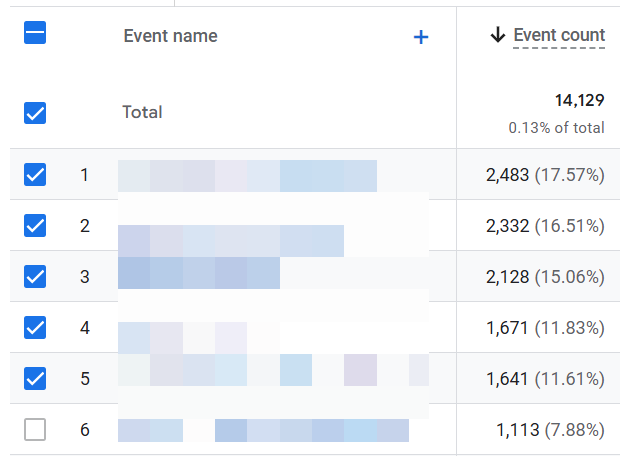Screen dimensions: 620x456
Task: Untick the checkbox on row 3
Action: pyautogui.click(x=35, y=277)
